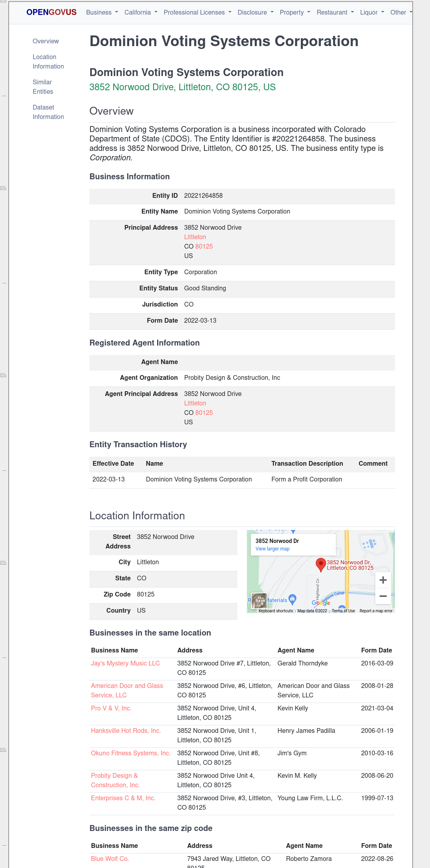Open Pro V & V, Inc. business
The height and width of the screenshot is (868, 430).
[x=111, y=708]
